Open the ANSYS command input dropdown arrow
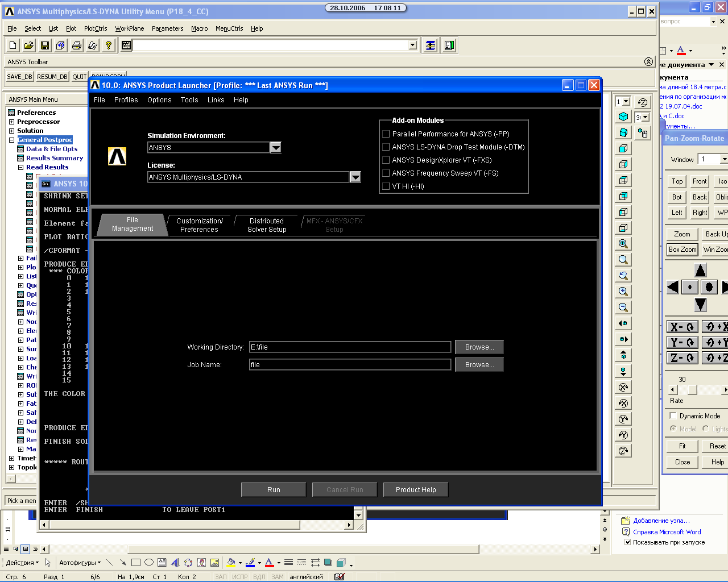This screenshot has width=728, height=582. click(413, 45)
